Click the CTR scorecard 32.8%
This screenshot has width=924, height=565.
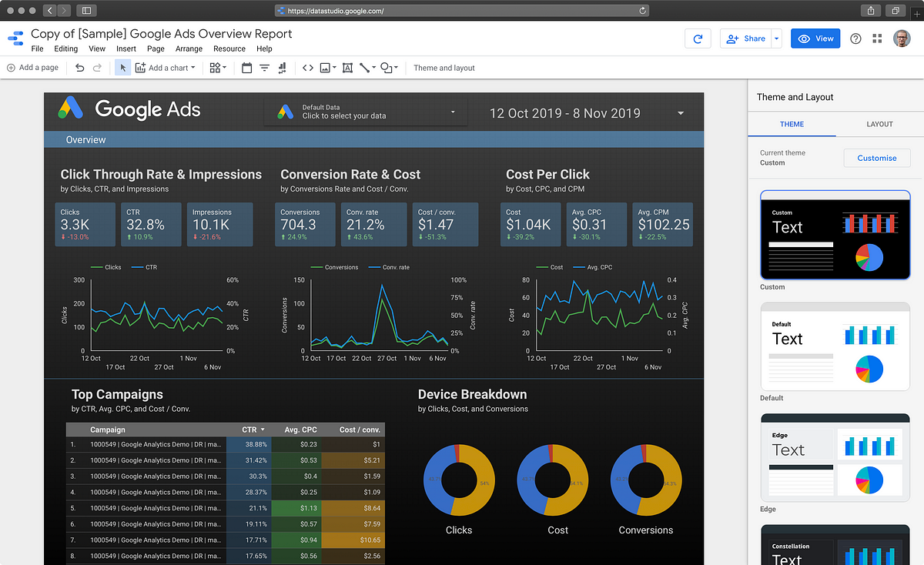click(152, 224)
